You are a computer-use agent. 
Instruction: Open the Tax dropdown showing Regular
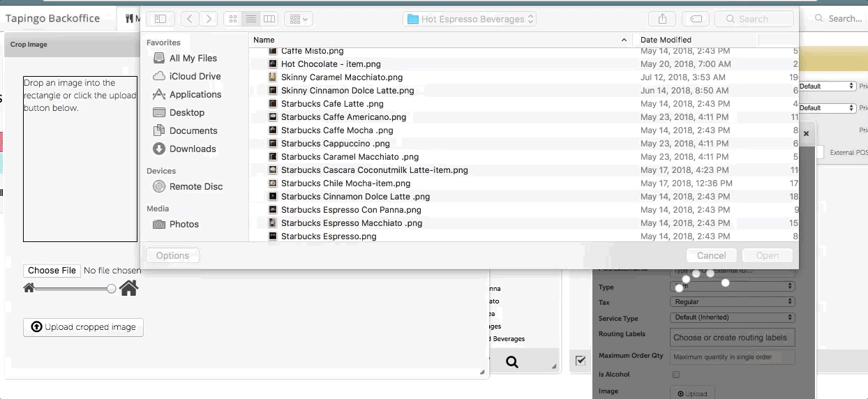733,302
